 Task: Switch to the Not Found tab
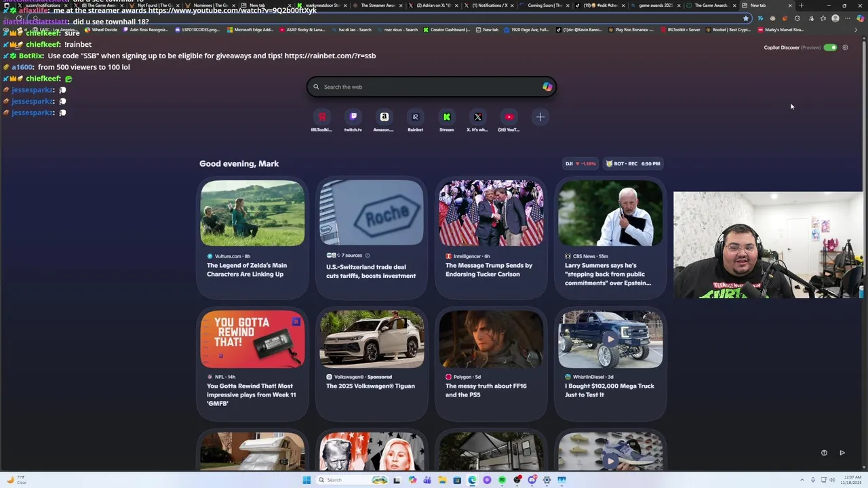[154, 5]
